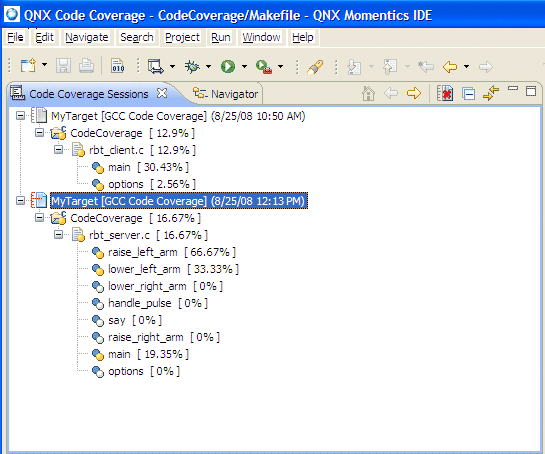Image resolution: width=545 pixels, height=454 pixels.
Task: Open the Debug dropdown arrow
Action: [208, 66]
